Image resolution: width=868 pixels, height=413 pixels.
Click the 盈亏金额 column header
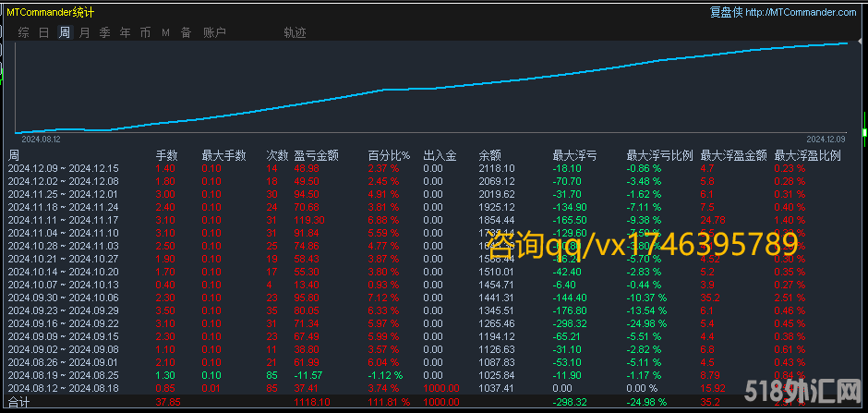click(316, 155)
